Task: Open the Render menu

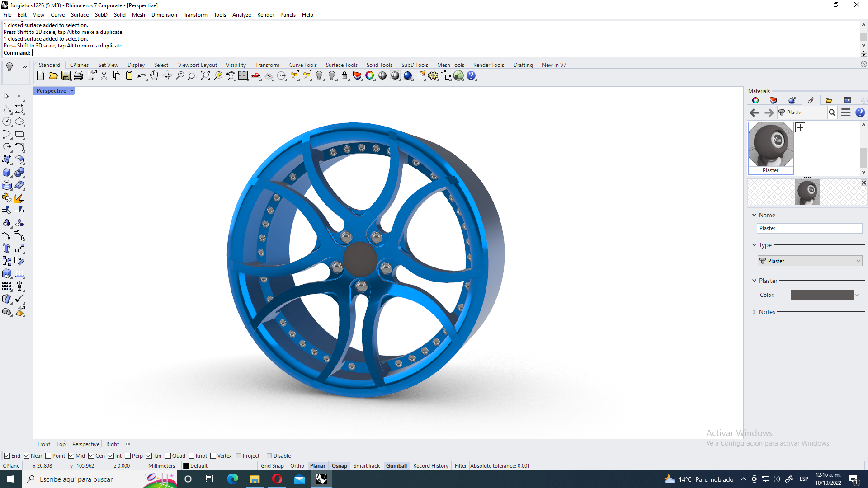Action: [265, 14]
